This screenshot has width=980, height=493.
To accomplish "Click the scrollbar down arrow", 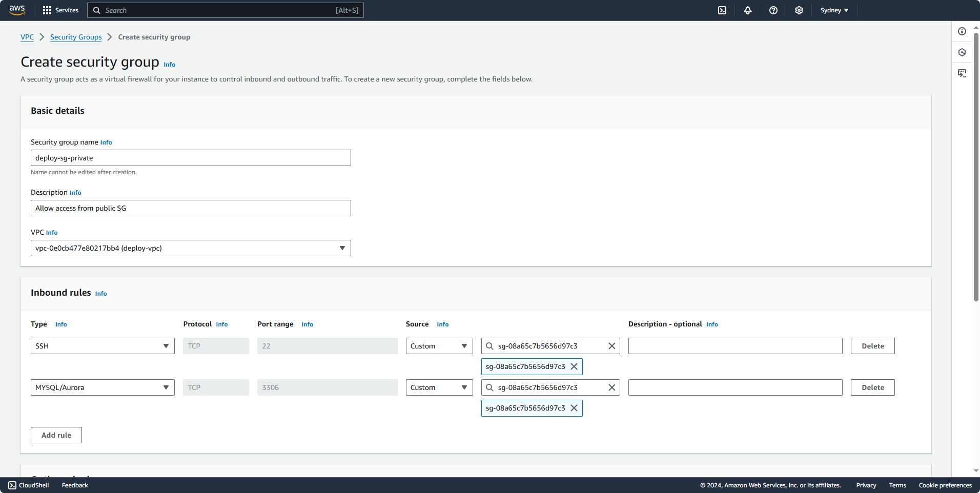I will coord(976,471).
